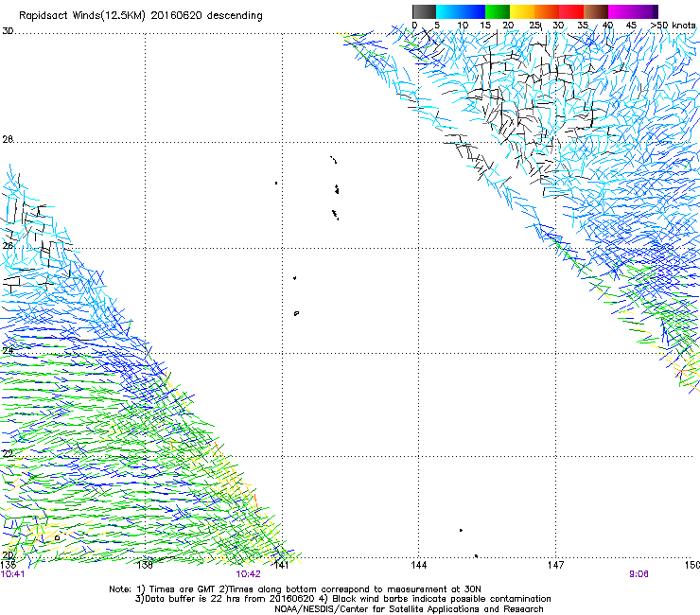This screenshot has width=700, height=615.
Task: Click the '35' label under the color bar
Action: click(583, 26)
